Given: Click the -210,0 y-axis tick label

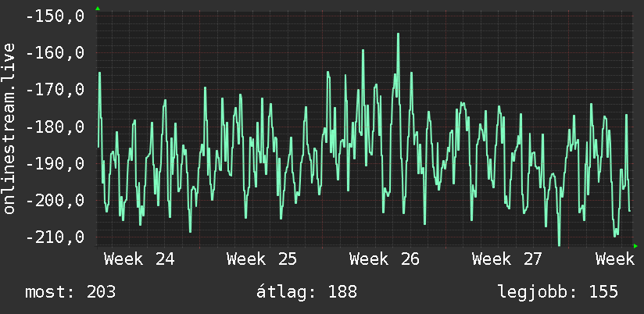Looking at the screenshot, I should 55,237.
